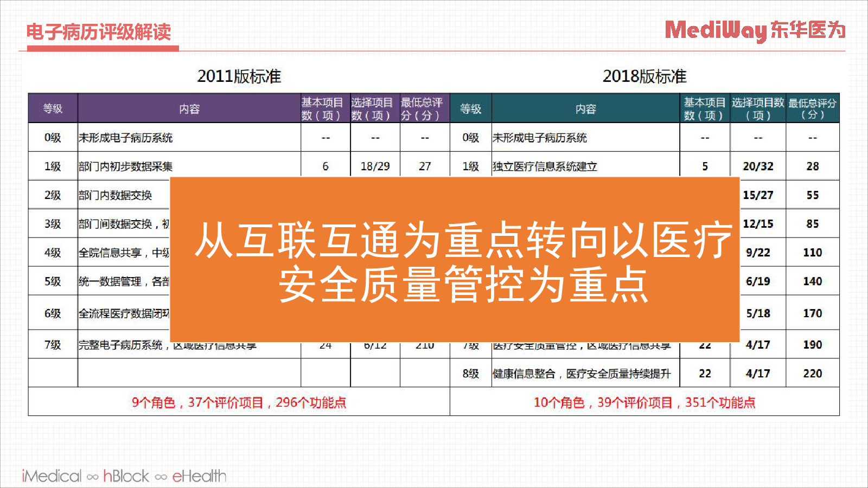868x488 pixels.
Task: Click red summary "9个角色，37个评价项目，296个功能点"
Action: click(239, 402)
